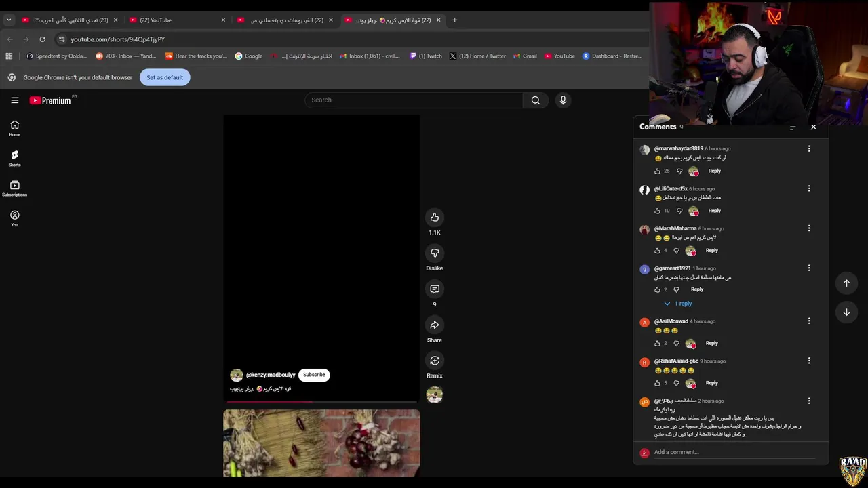Open options menu for @marwahaydar8819 comment

coord(809,148)
